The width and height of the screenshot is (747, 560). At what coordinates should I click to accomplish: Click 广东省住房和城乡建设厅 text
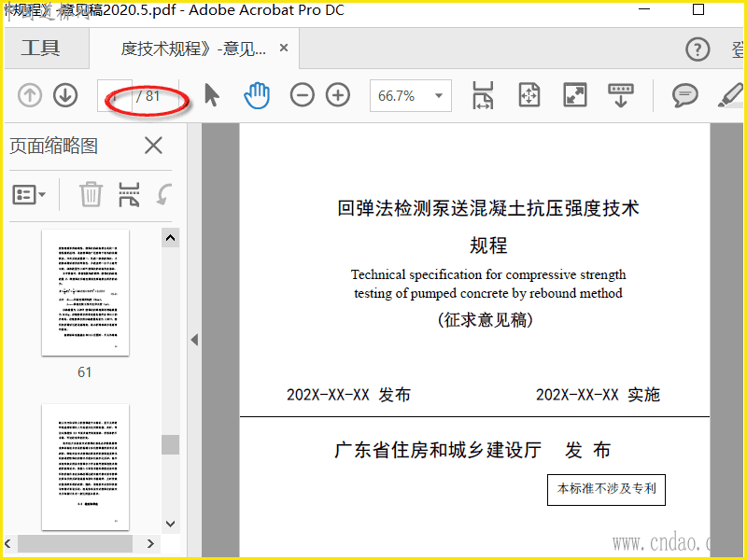click(438, 450)
